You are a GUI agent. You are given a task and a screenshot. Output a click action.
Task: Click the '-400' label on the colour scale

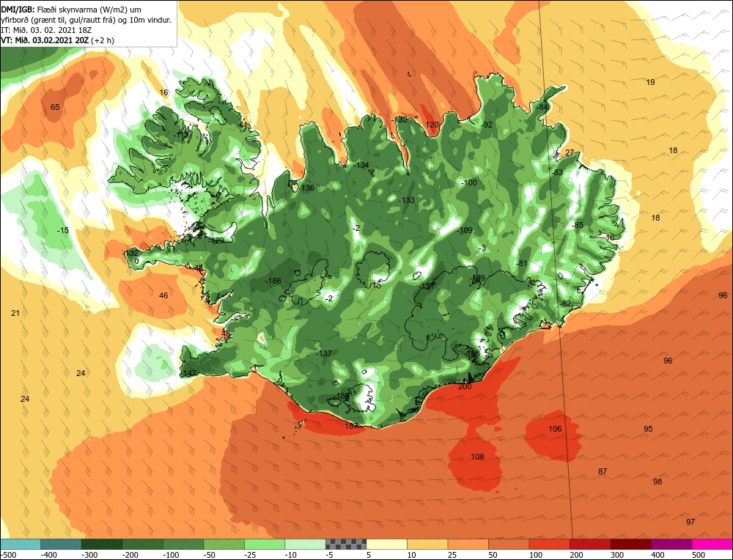click(x=49, y=555)
